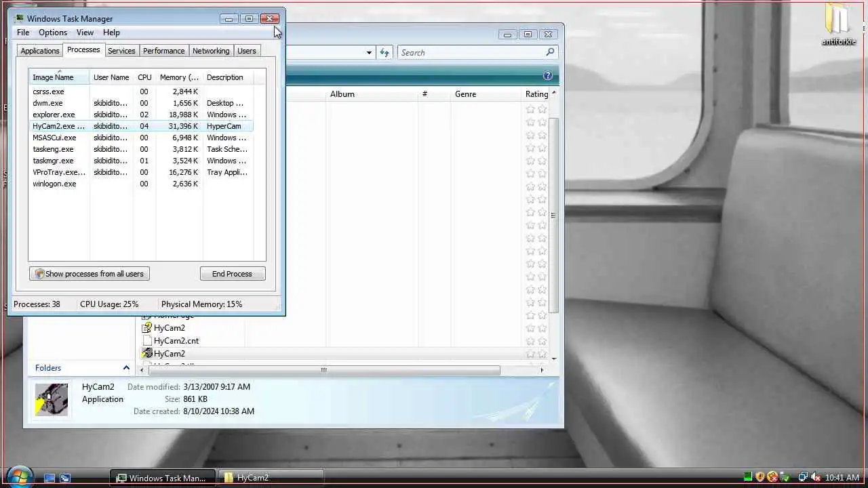
Task: Select the VProTray.exe process row
Action: point(141,172)
